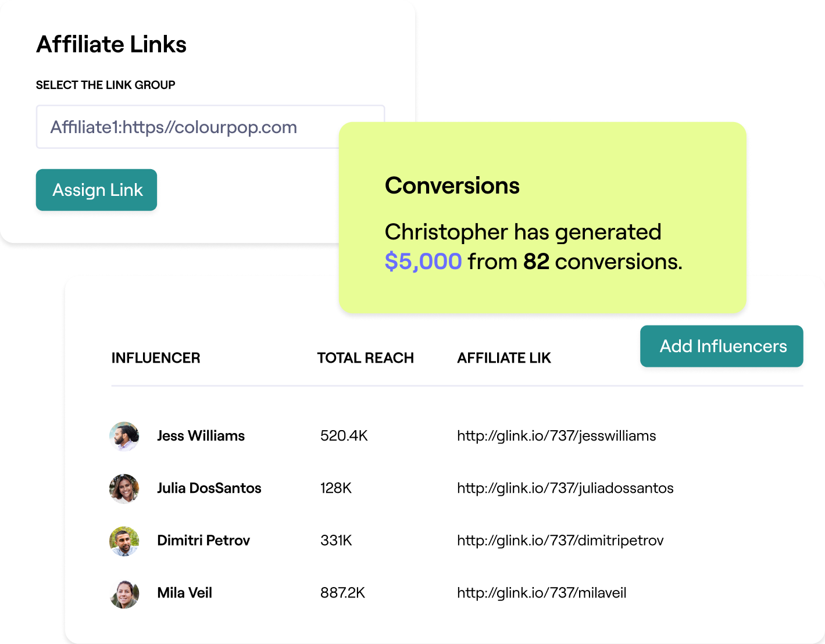This screenshot has height=644, width=825.
Task: Open Mila Veil's affiliate link
Action: tap(541, 592)
